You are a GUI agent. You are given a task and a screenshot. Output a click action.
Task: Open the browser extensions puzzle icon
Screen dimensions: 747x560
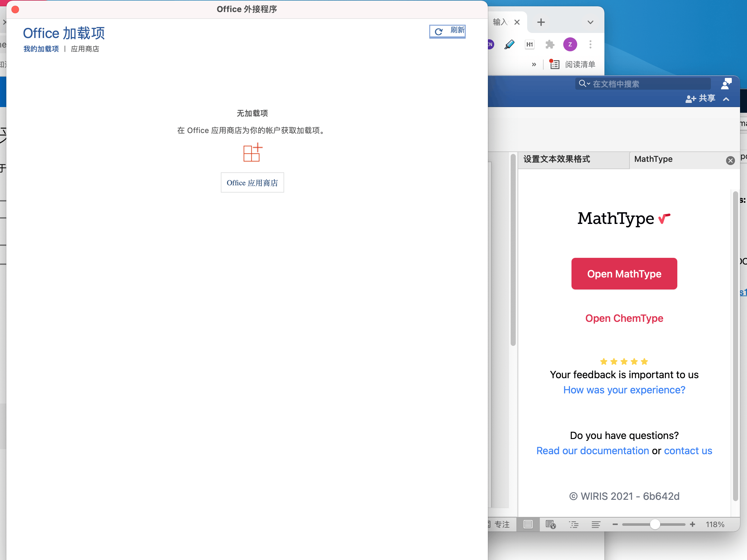pyautogui.click(x=550, y=44)
